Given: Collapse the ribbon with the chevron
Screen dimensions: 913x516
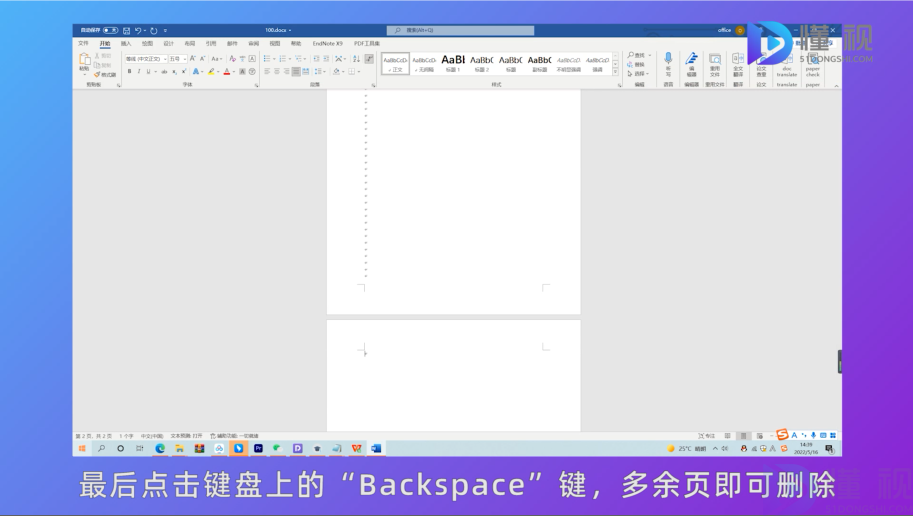Looking at the screenshot, I should 836,86.
